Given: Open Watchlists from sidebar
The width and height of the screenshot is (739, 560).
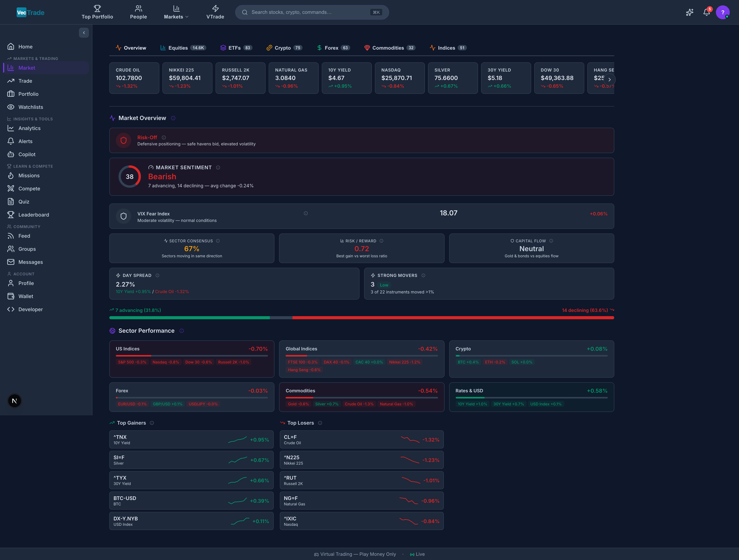Looking at the screenshot, I should pyautogui.click(x=46, y=107).
